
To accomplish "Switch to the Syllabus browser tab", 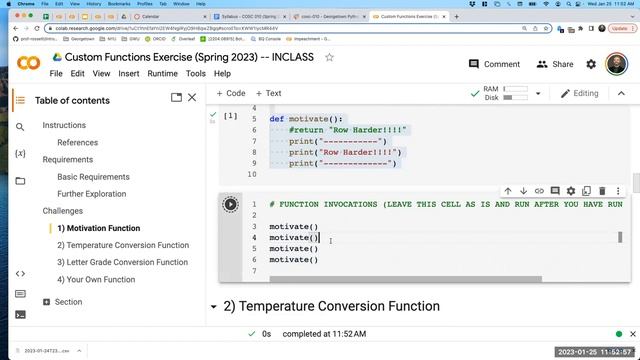I will pyautogui.click(x=249, y=16).
